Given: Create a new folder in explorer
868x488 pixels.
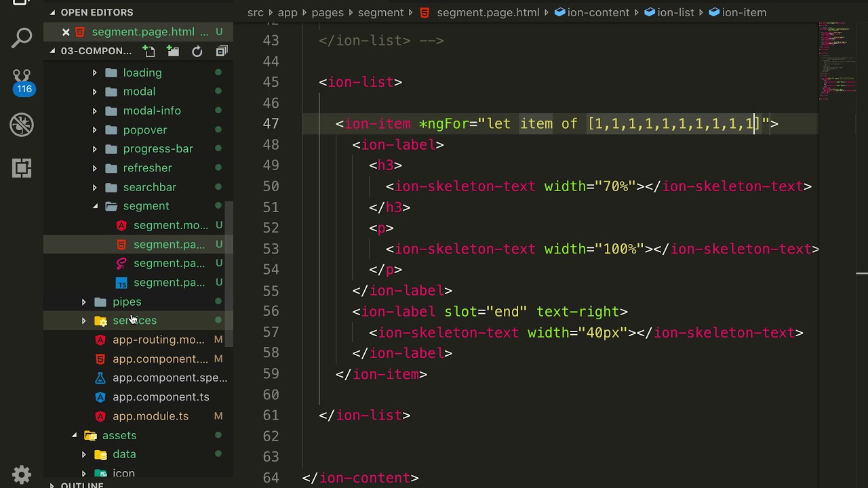Looking at the screenshot, I should tap(173, 52).
